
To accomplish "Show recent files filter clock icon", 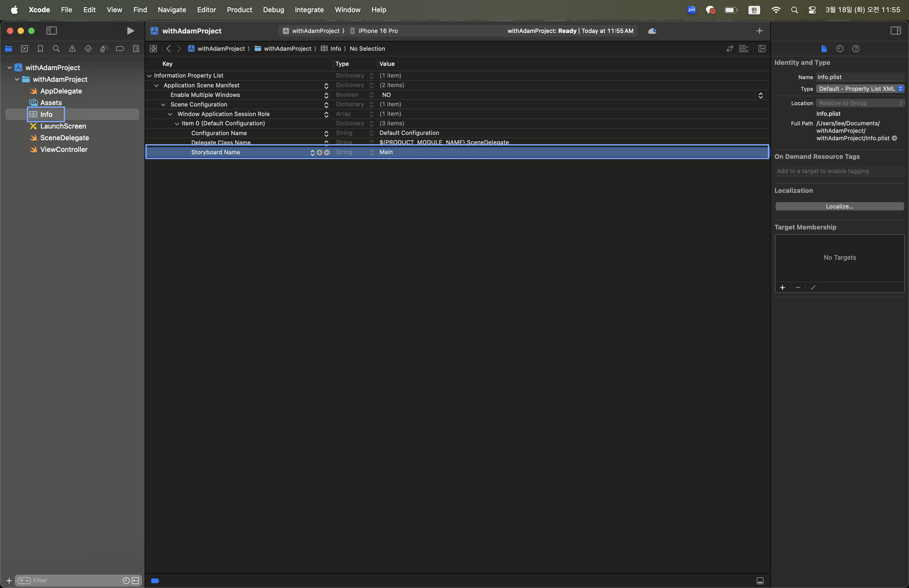I will coord(126,580).
